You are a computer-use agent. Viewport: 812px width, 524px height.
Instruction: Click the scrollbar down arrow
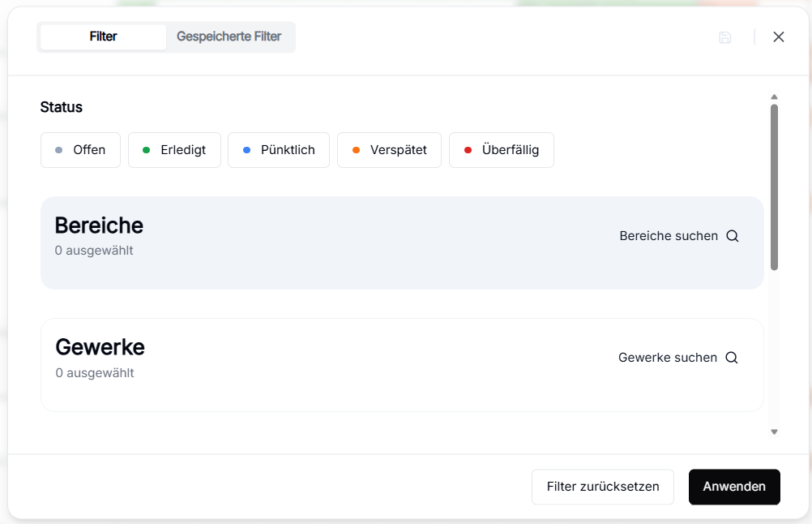(774, 432)
